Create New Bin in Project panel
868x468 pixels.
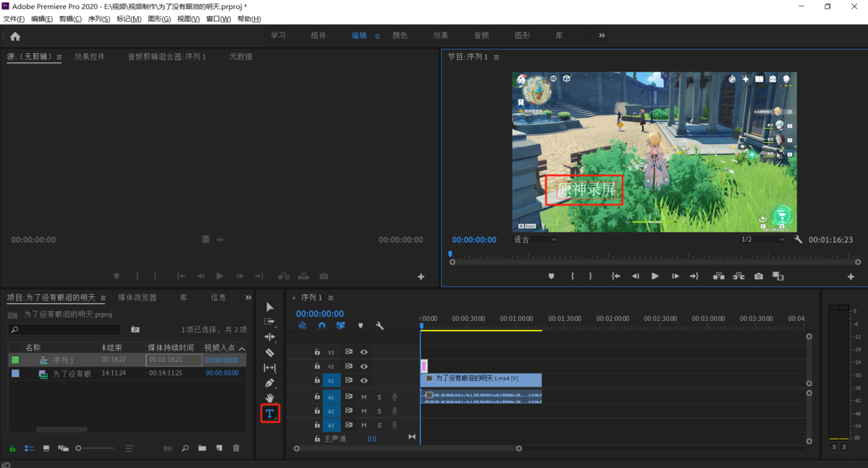click(202, 448)
